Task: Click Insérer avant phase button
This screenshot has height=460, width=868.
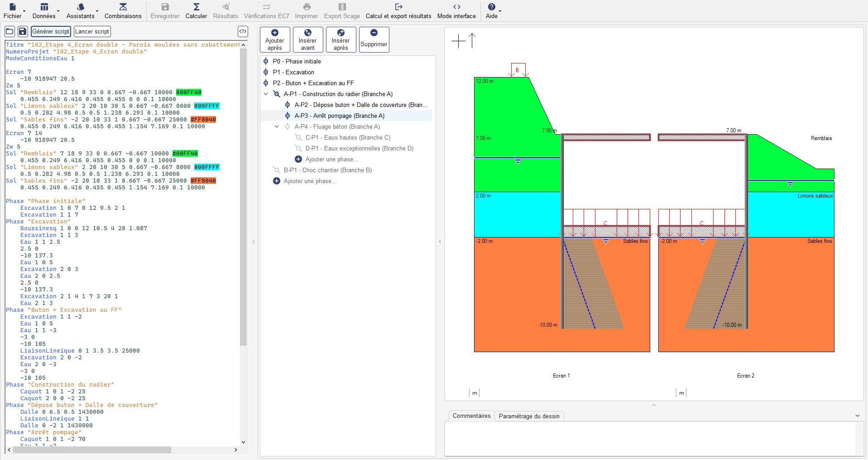Action: 307,39
